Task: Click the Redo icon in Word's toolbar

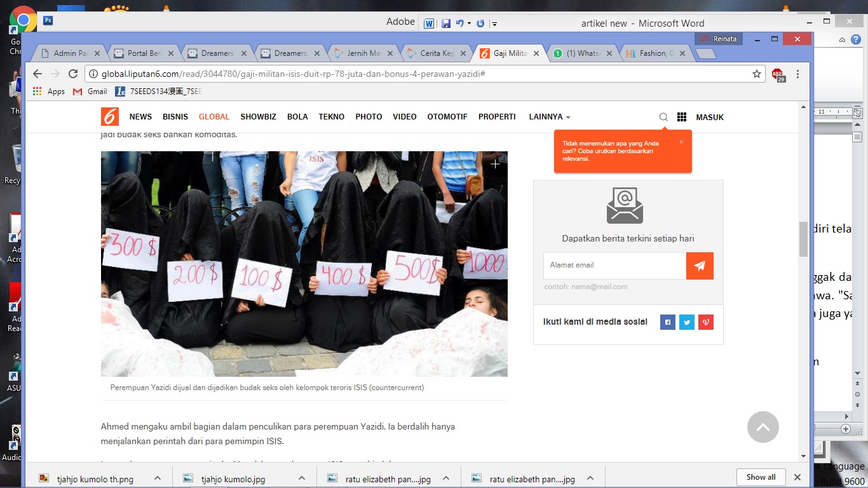Action: click(x=480, y=24)
